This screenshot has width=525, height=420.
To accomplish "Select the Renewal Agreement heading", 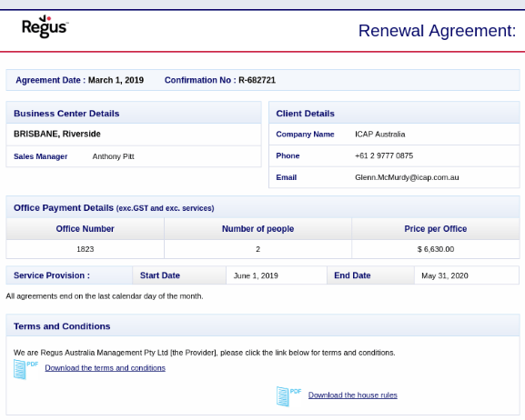I will pyautogui.click(x=437, y=30).
